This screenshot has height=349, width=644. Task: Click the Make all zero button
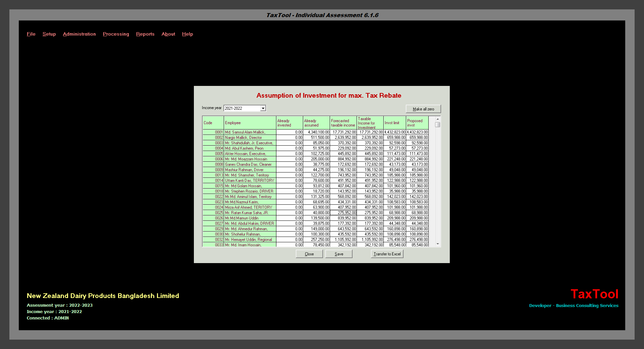[x=423, y=109]
